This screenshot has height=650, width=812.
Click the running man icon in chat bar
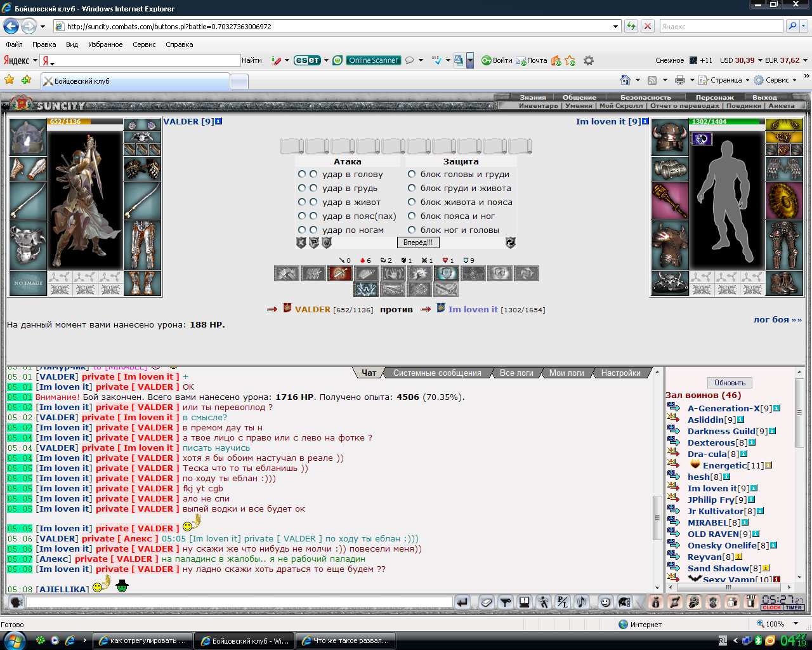544,602
